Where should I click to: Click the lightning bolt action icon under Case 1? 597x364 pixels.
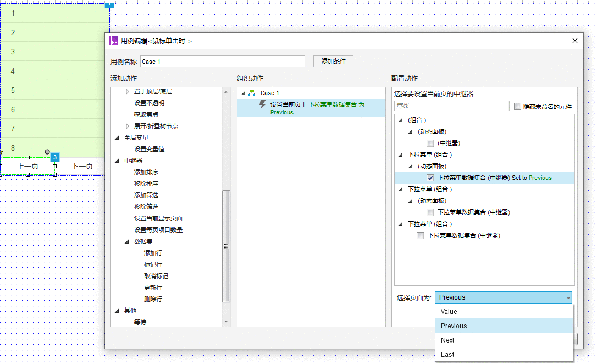pyautogui.click(x=263, y=104)
